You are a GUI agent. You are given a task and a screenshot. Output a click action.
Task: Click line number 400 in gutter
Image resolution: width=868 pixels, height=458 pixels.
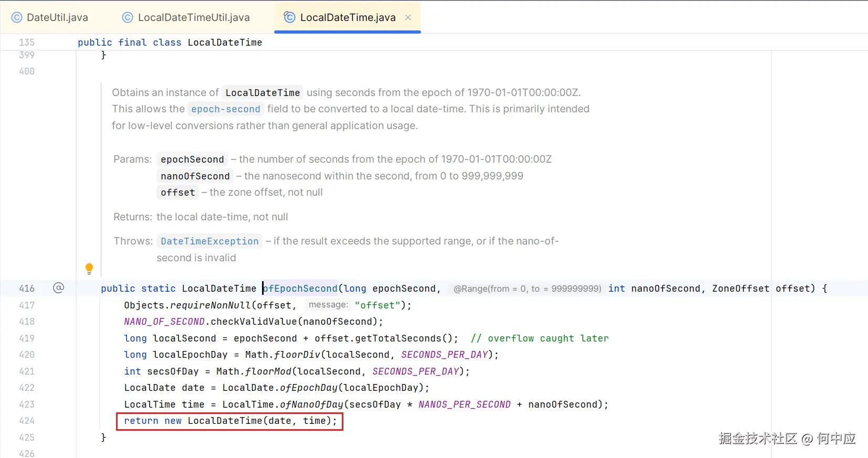point(27,71)
